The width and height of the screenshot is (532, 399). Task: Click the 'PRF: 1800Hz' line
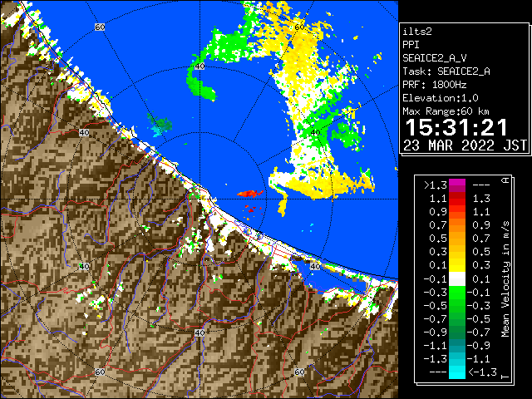coord(434,85)
